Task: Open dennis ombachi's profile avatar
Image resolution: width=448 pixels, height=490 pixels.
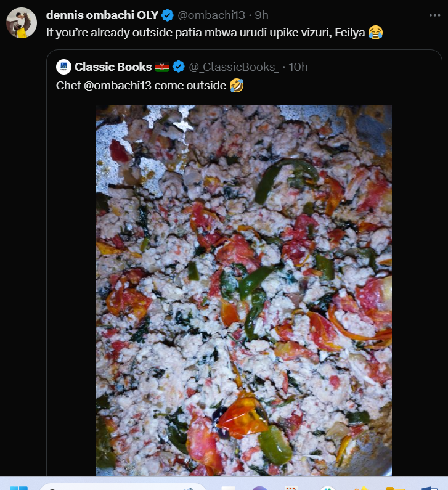Action: 22,23
